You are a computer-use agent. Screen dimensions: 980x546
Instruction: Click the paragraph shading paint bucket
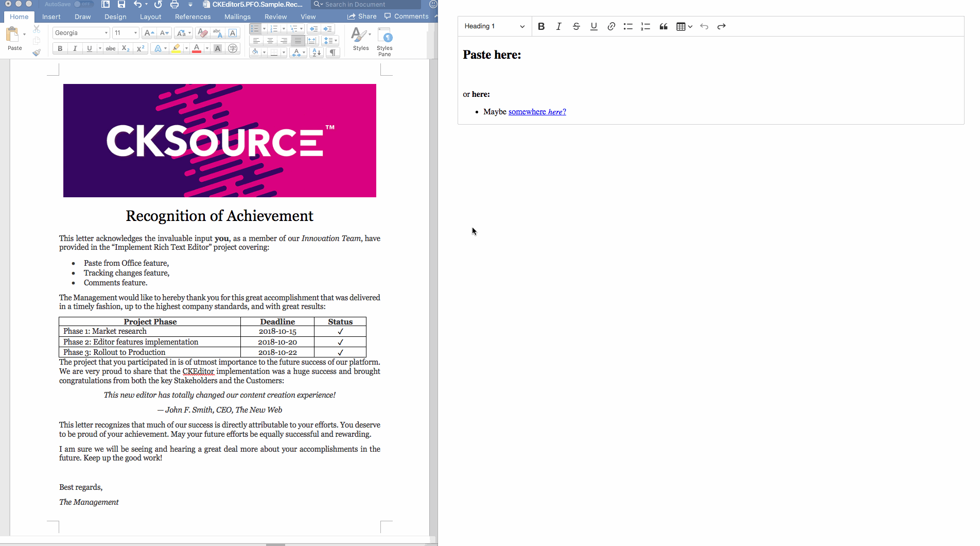(255, 53)
